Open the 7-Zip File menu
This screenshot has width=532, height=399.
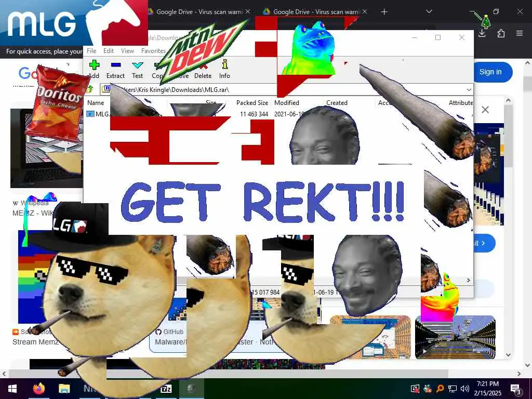tap(91, 50)
